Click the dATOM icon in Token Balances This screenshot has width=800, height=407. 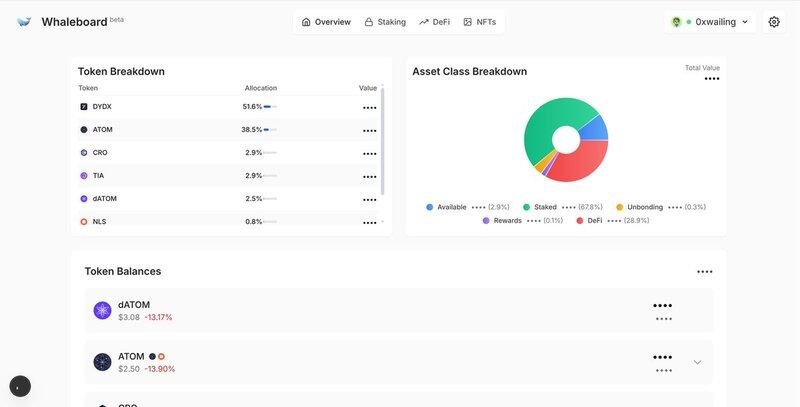102,310
